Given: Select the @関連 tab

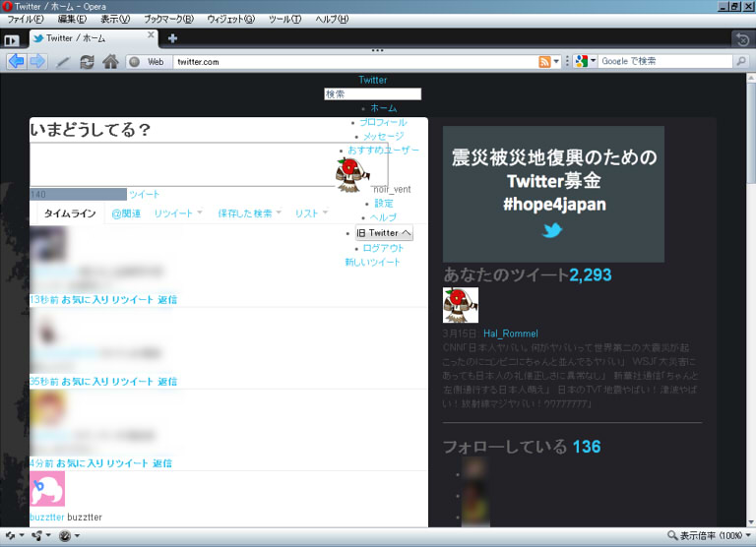Looking at the screenshot, I should [126, 213].
